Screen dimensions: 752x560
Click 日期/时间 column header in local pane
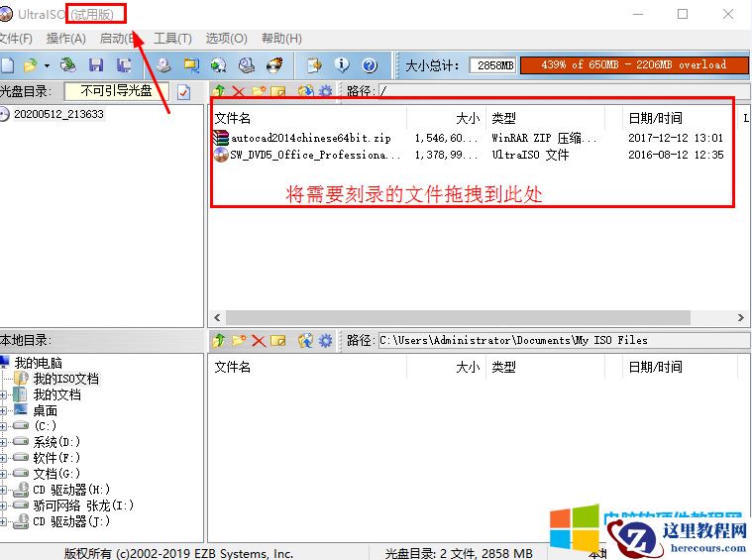pos(655,368)
